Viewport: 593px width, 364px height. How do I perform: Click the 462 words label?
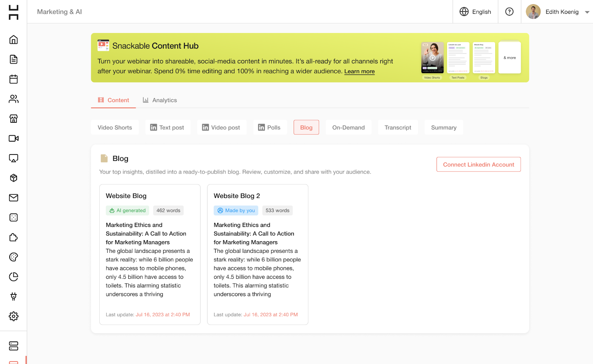168,211
